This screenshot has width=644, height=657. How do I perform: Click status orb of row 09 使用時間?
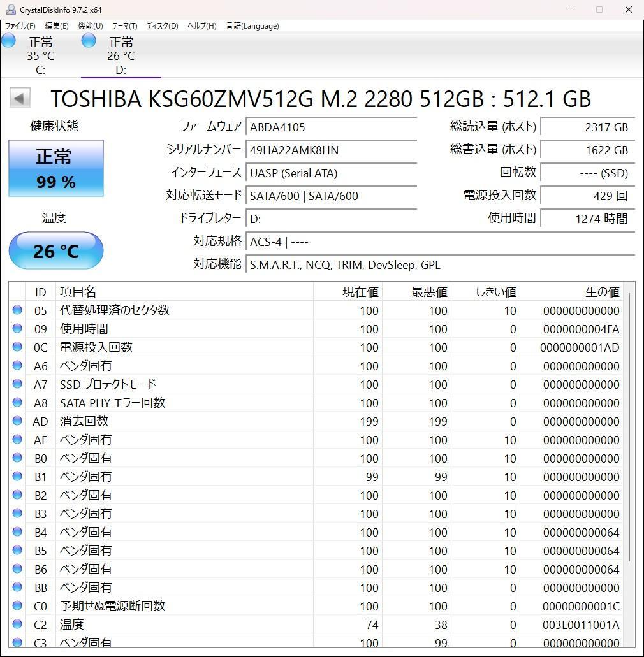[17, 328]
